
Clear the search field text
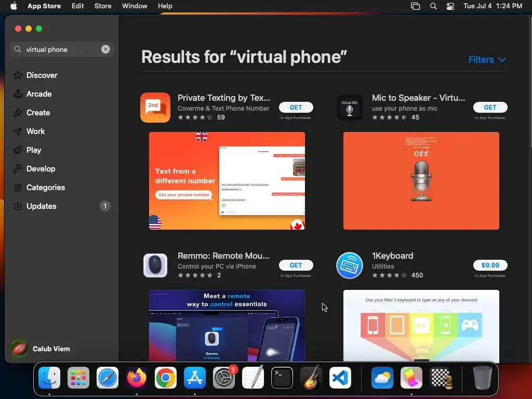(105, 49)
